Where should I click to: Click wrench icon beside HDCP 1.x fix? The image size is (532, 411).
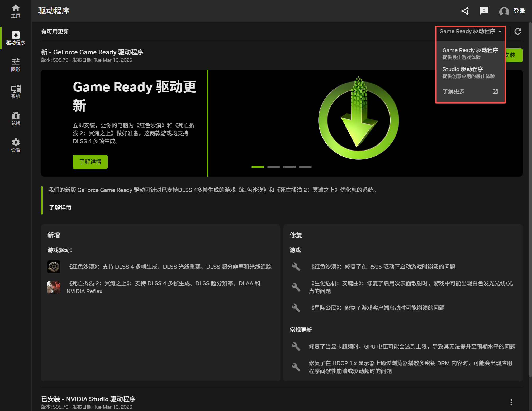pos(296,367)
